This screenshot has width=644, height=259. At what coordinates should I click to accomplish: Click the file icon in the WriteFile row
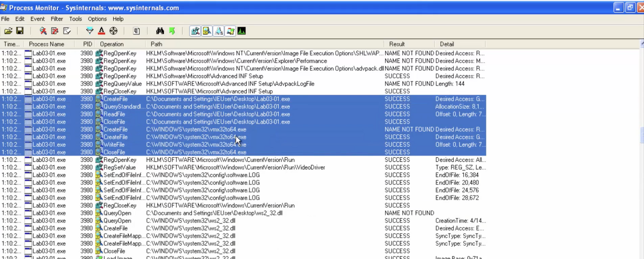[x=99, y=145]
